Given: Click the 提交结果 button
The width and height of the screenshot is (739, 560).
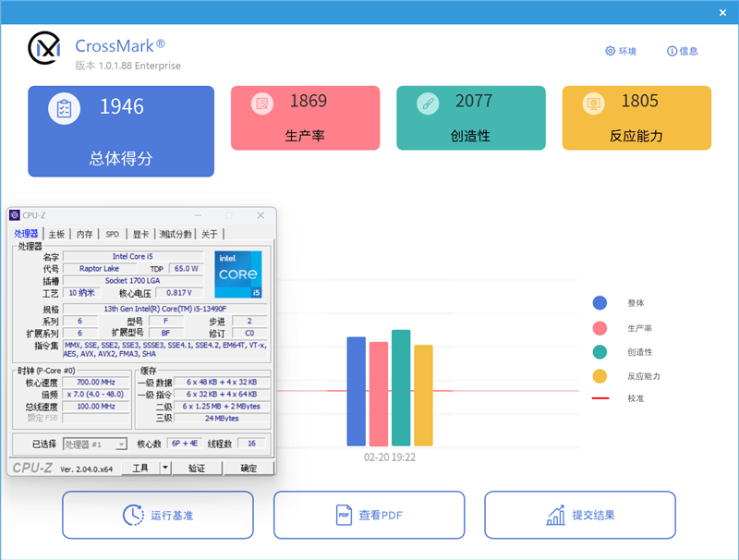Looking at the screenshot, I should click(x=580, y=515).
